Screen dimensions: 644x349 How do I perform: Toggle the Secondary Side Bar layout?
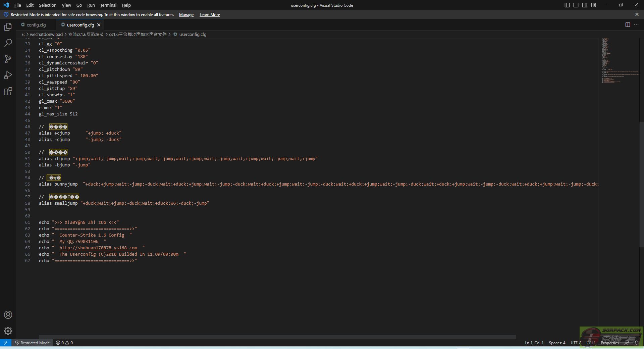coord(585,5)
